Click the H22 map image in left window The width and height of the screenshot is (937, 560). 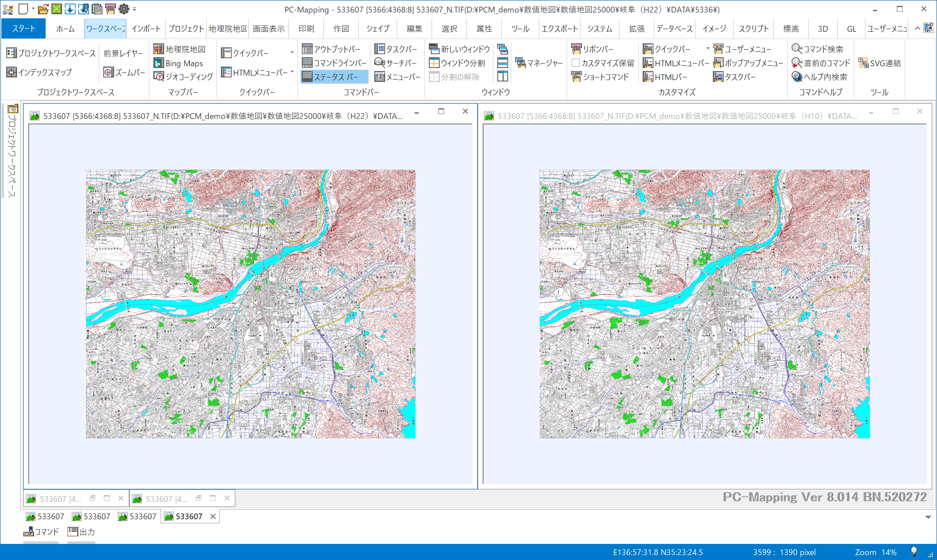point(250,304)
